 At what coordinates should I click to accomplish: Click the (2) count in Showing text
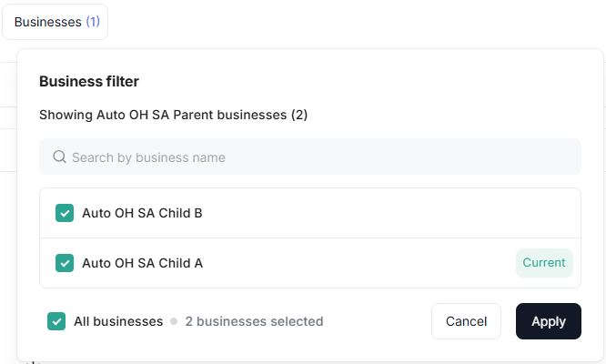click(x=299, y=116)
